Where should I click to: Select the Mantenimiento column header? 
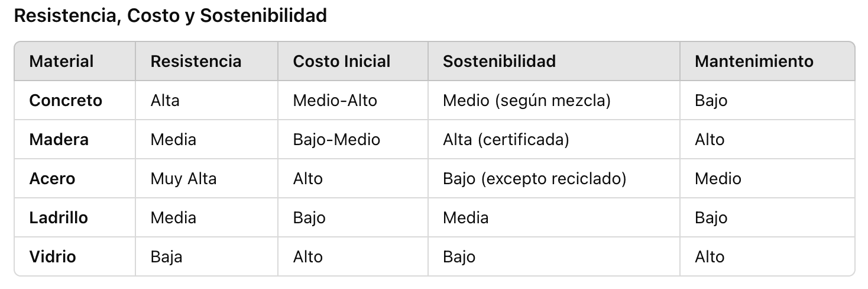[x=754, y=61]
